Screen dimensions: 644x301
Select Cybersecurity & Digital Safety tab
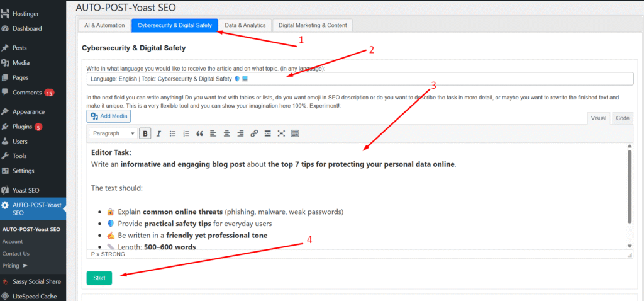coord(175,25)
